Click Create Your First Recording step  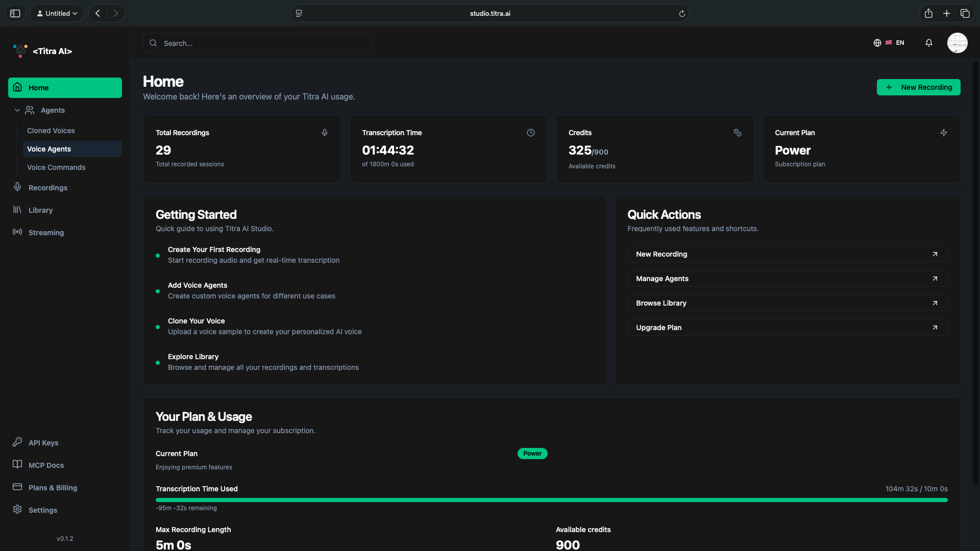254,255
